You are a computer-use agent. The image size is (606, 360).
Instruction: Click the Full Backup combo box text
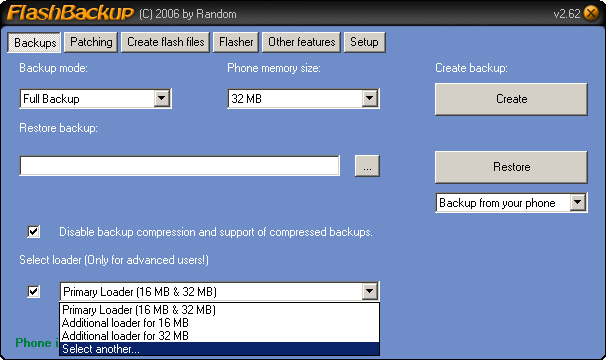[x=51, y=99]
